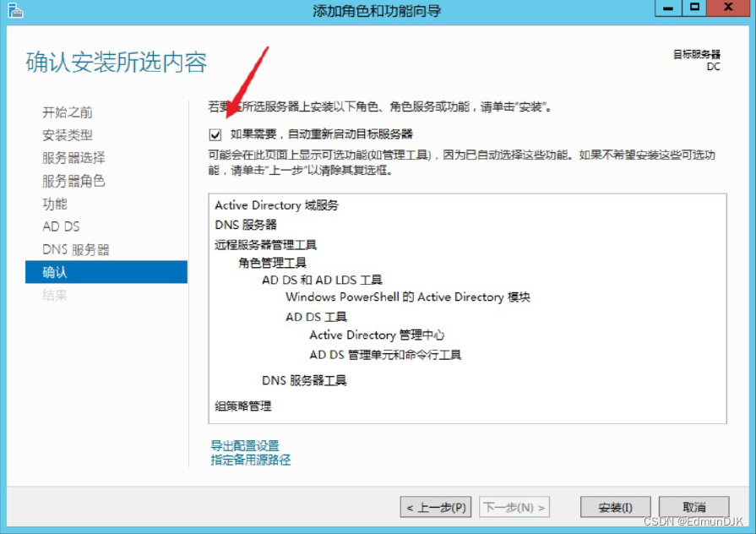
Task: Open the 导出配置设置 link
Action: 245,445
